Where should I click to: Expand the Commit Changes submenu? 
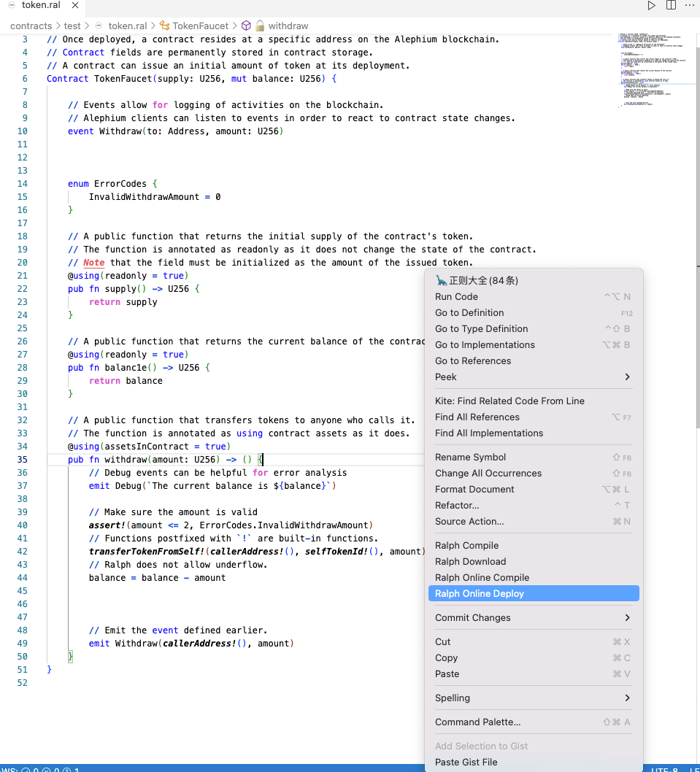click(x=534, y=618)
